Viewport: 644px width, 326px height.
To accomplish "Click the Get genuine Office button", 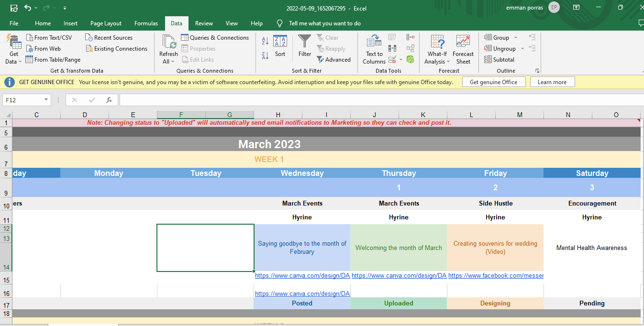I will (493, 82).
